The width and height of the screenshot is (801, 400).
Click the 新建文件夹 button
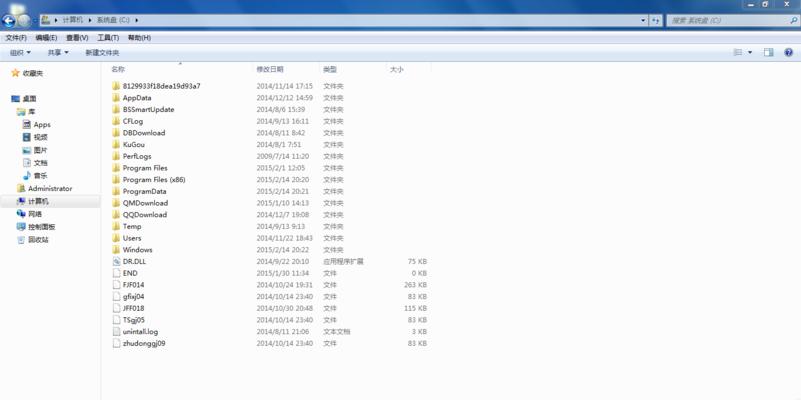point(102,53)
